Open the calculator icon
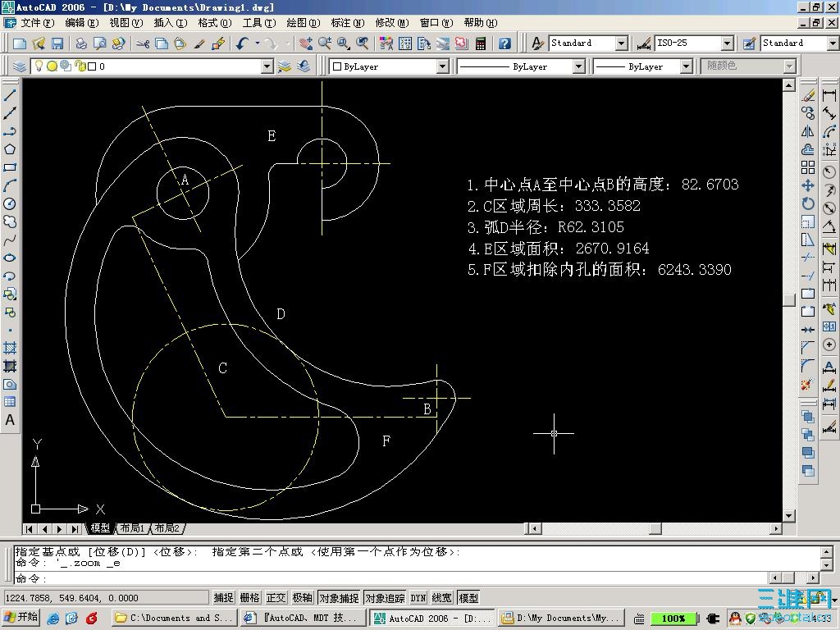This screenshot has width=840, height=630. 481,43
